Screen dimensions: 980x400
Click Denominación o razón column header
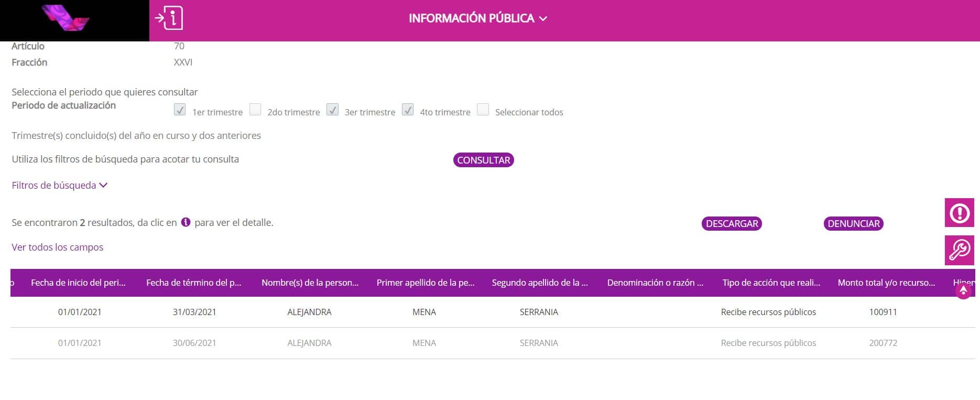(x=655, y=283)
